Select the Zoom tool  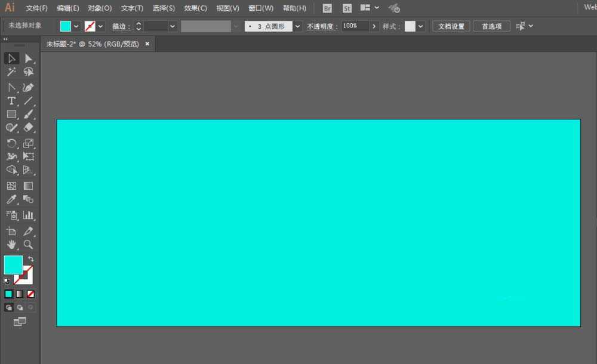(28, 245)
